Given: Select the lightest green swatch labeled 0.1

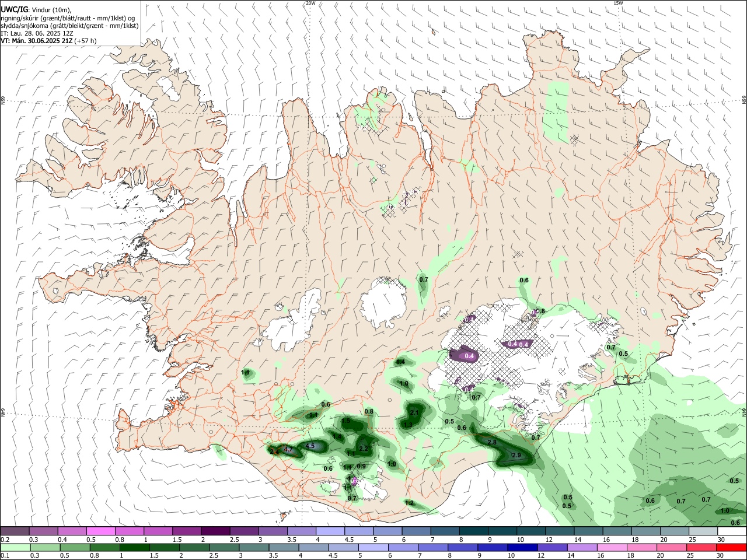Looking at the screenshot, I should (x=15, y=548).
